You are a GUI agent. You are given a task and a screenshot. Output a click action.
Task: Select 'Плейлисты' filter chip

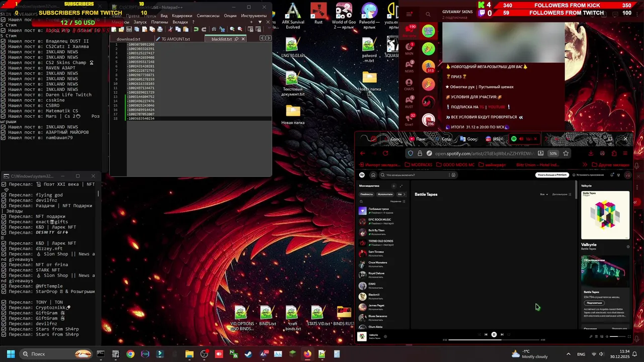[x=367, y=194]
